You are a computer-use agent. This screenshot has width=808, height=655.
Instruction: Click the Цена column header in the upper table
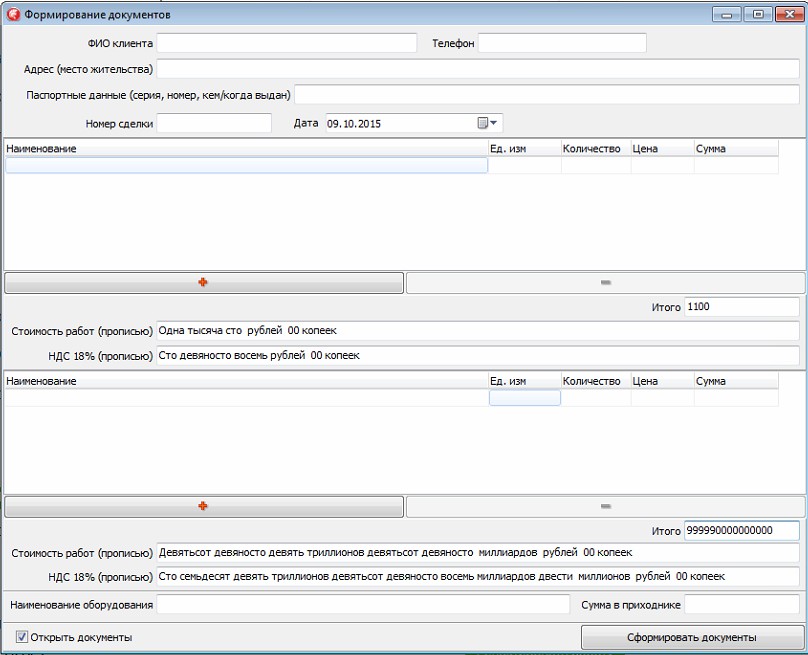pos(663,149)
